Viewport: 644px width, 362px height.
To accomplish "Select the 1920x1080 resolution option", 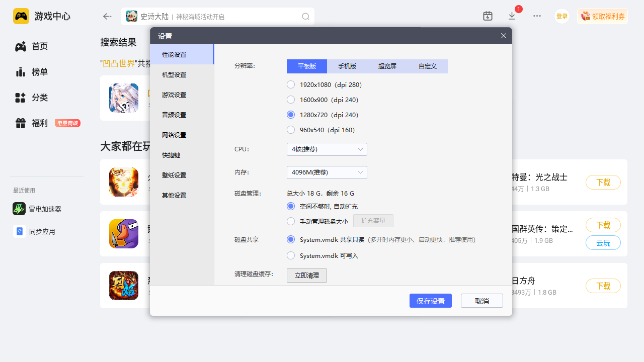I will pyautogui.click(x=291, y=84).
